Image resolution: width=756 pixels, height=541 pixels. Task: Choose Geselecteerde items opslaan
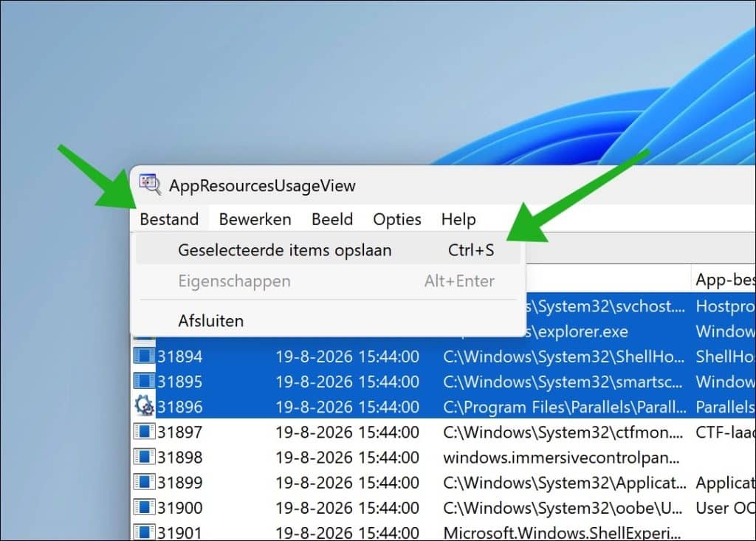point(329,250)
